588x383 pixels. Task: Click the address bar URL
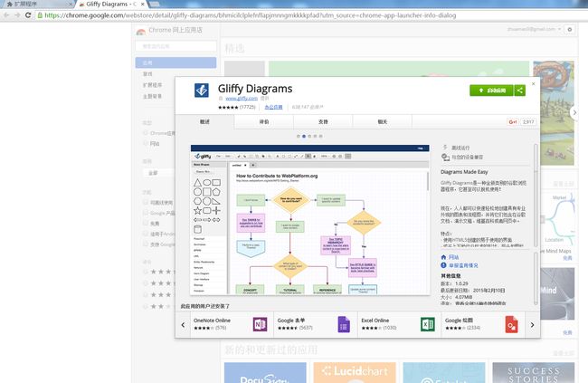pyautogui.click(x=250, y=15)
